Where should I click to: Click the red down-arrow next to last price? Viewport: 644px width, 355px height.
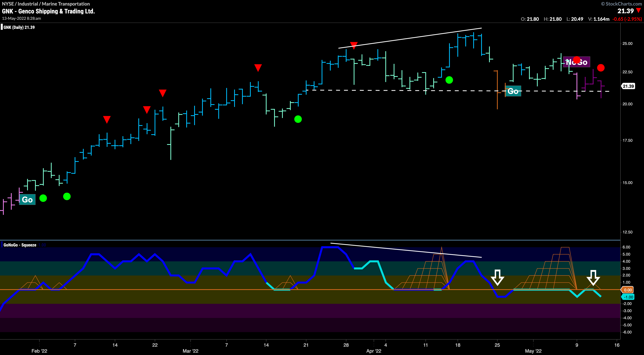click(639, 10)
